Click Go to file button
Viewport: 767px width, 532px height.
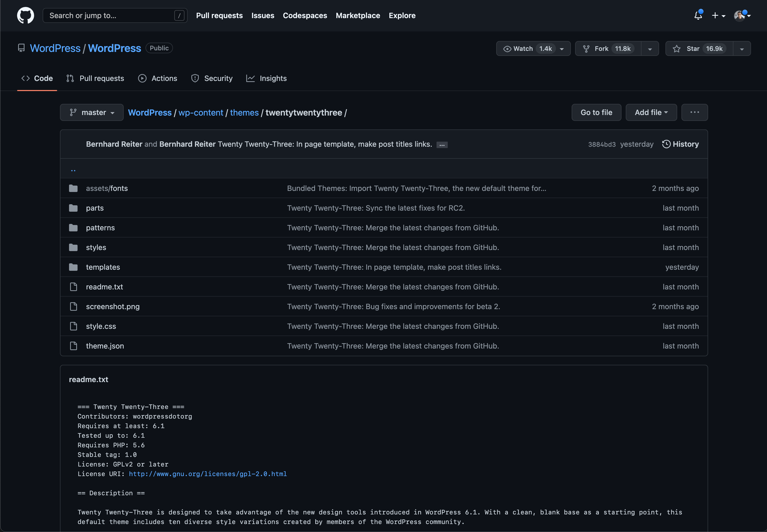click(596, 112)
